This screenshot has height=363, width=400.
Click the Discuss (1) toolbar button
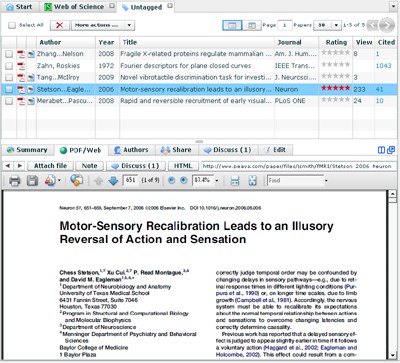click(135, 166)
